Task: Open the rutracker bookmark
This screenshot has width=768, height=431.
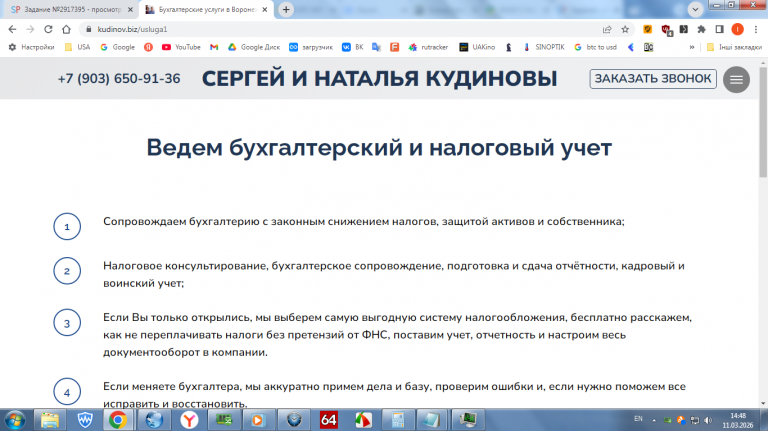Action: tap(429, 47)
